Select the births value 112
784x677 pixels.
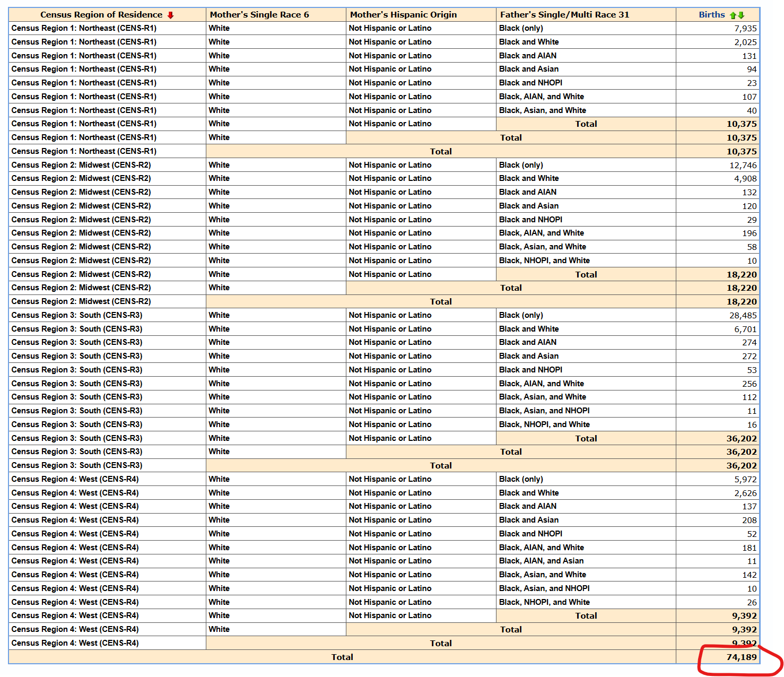750,397
